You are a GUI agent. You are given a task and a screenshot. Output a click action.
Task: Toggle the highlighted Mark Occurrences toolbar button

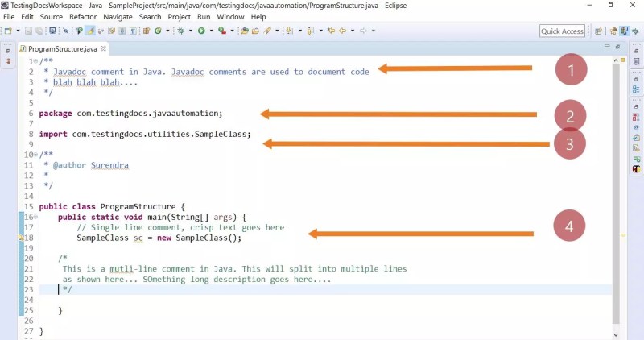pos(90,31)
